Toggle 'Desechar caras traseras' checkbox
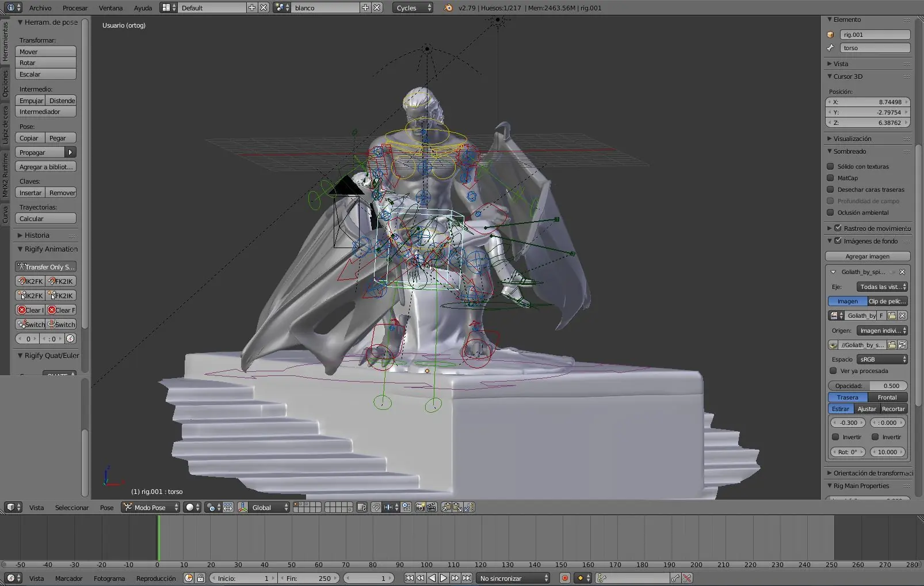Viewport: 924px width, 586px height. pyautogui.click(x=830, y=189)
